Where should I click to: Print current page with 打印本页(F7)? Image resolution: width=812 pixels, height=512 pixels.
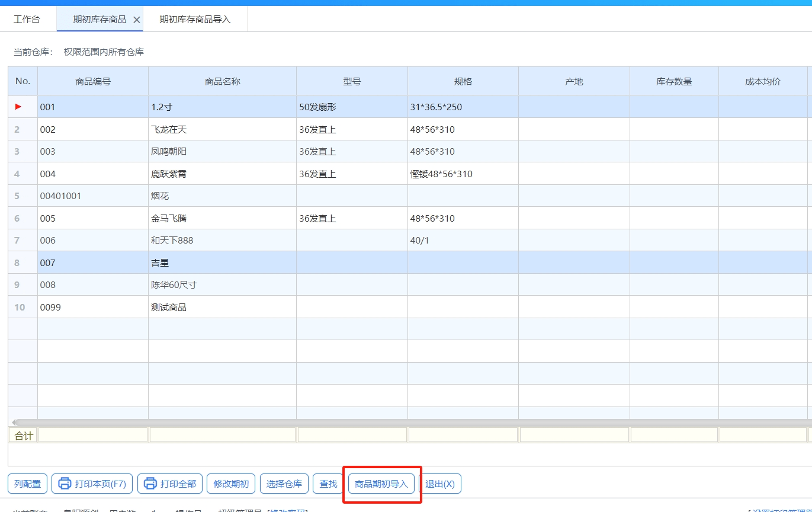coord(92,484)
